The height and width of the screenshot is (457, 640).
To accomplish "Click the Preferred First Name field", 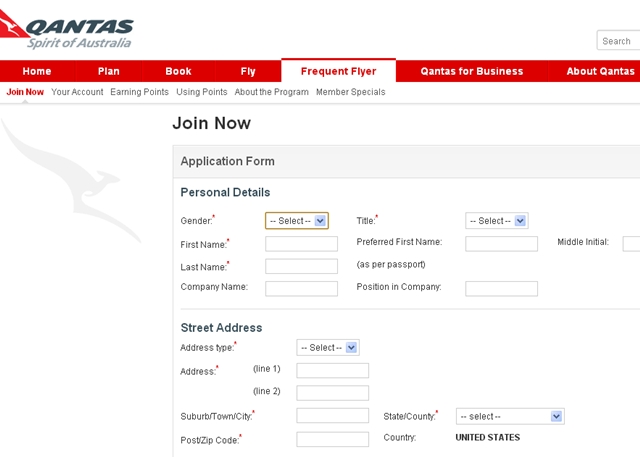I will click(501, 244).
